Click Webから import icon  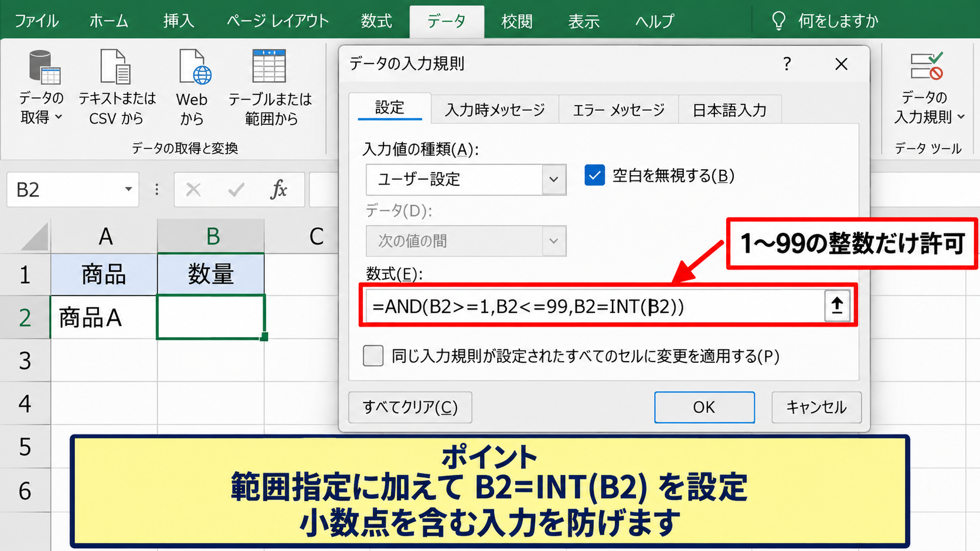(x=195, y=67)
